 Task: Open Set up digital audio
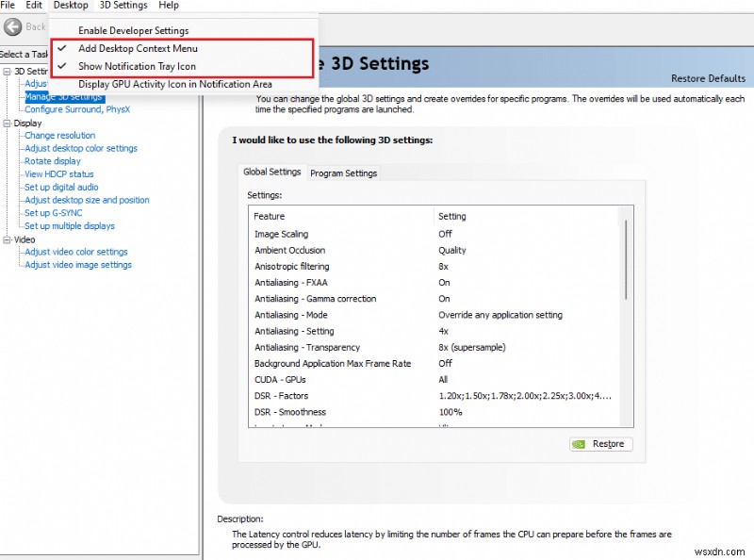pyautogui.click(x=61, y=188)
